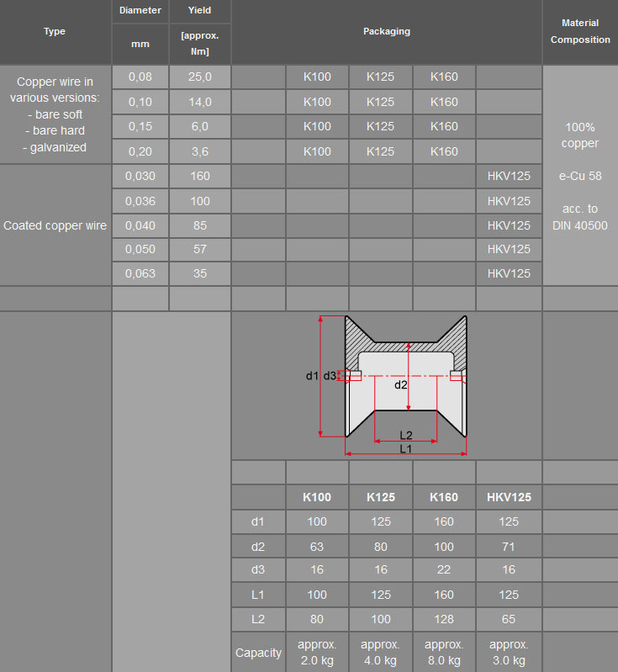
Task: Click the Type column header
Action: [55, 32]
